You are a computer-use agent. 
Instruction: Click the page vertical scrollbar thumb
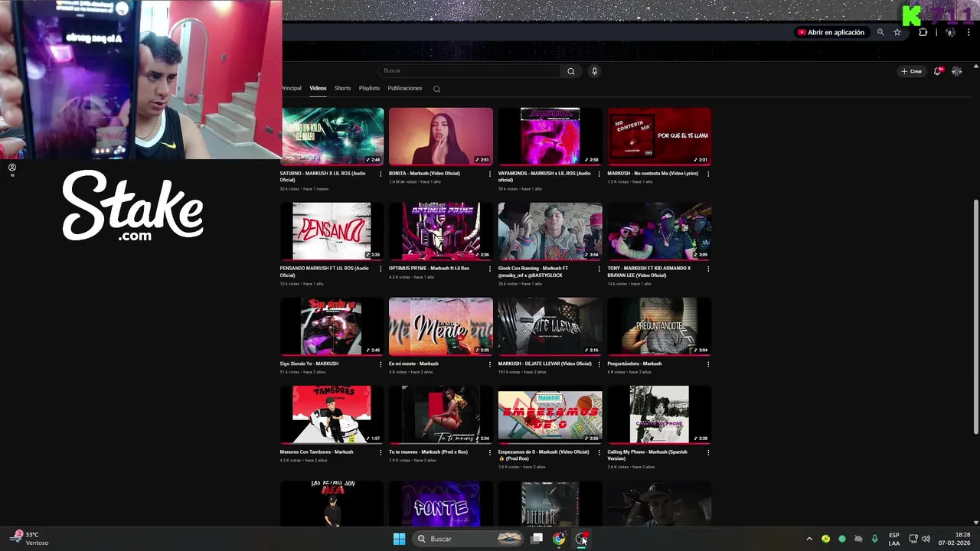click(975, 315)
